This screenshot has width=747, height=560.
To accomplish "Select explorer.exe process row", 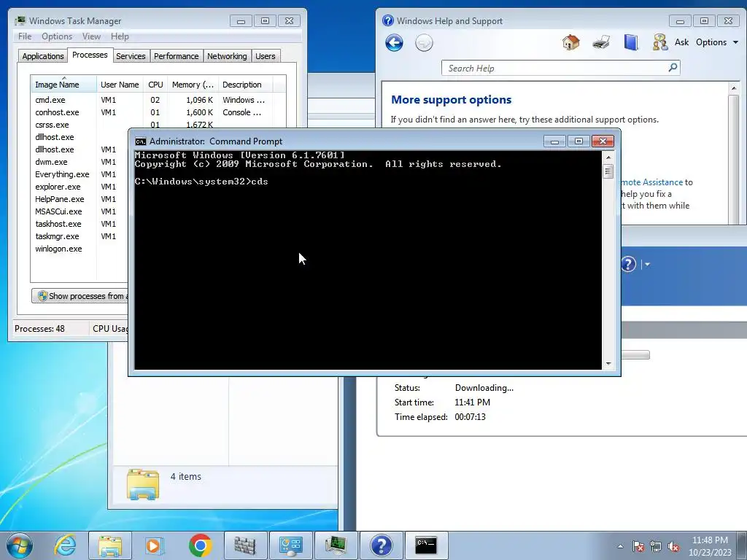I will pyautogui.click(x=80, y=187).
